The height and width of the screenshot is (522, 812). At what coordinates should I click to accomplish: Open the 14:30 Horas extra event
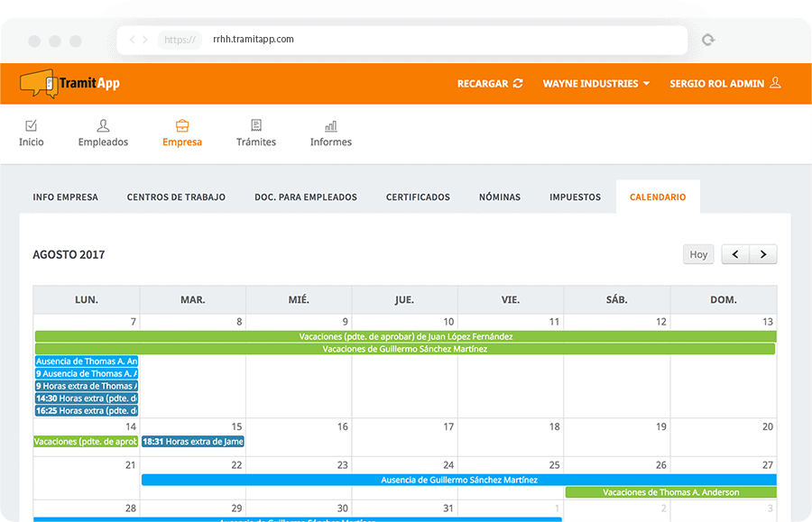[x=87, y=398]
